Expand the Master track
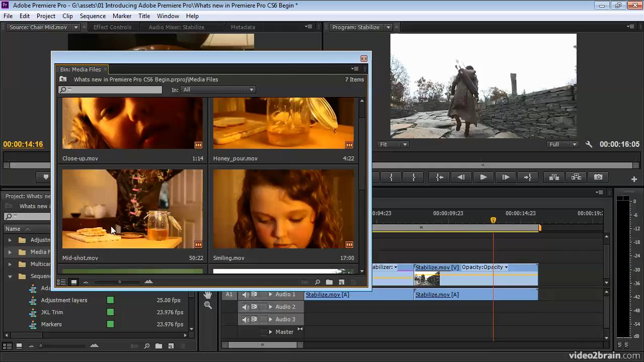Screen dimensions: 644x362 pyautogui.click(x=270, y=332)
